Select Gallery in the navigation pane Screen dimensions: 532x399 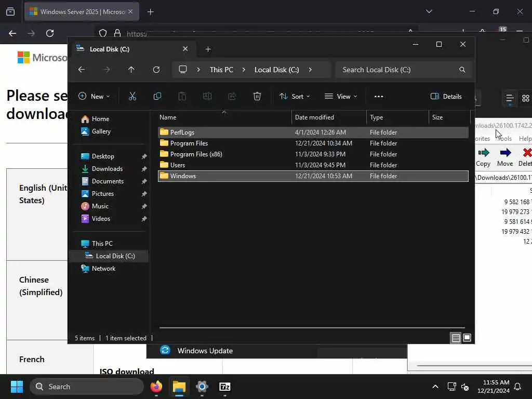click(101, 131)
